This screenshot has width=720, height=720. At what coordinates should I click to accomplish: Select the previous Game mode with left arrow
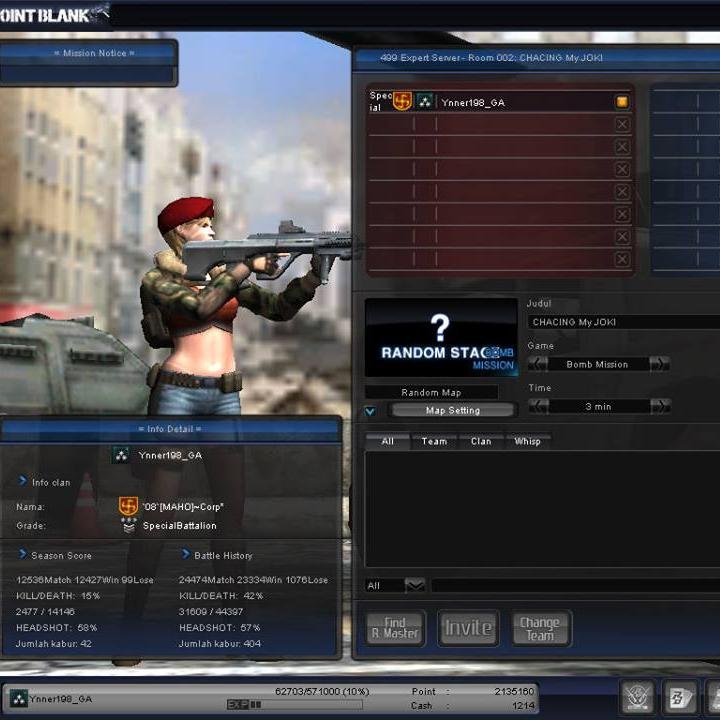(x=538, y=364)
